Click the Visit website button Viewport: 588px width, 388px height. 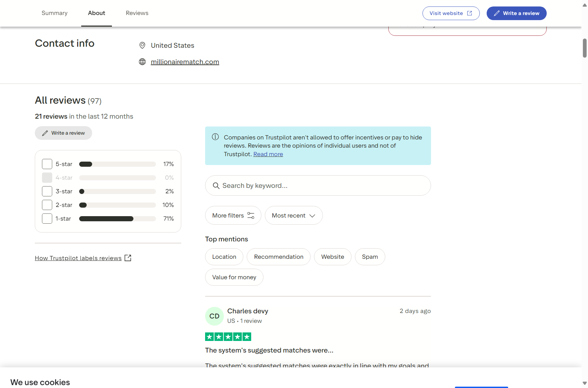pyautogui.click(x=451, y=13)
